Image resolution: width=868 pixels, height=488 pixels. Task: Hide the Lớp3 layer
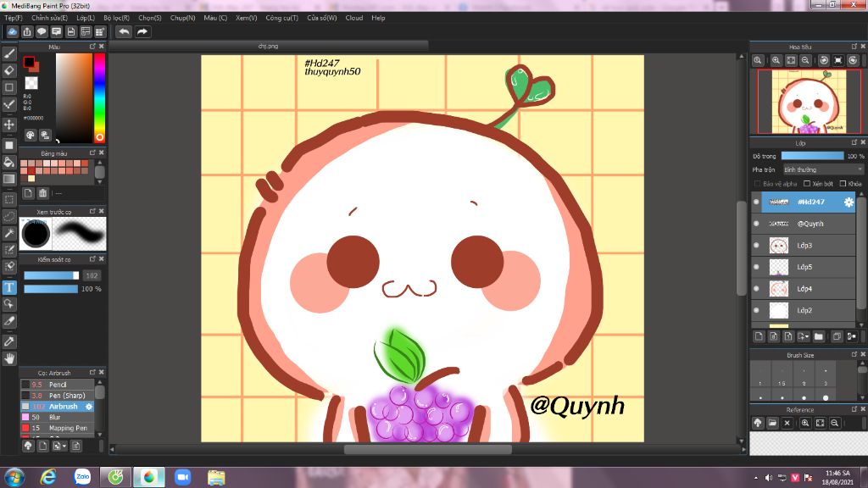click(756, 245)
